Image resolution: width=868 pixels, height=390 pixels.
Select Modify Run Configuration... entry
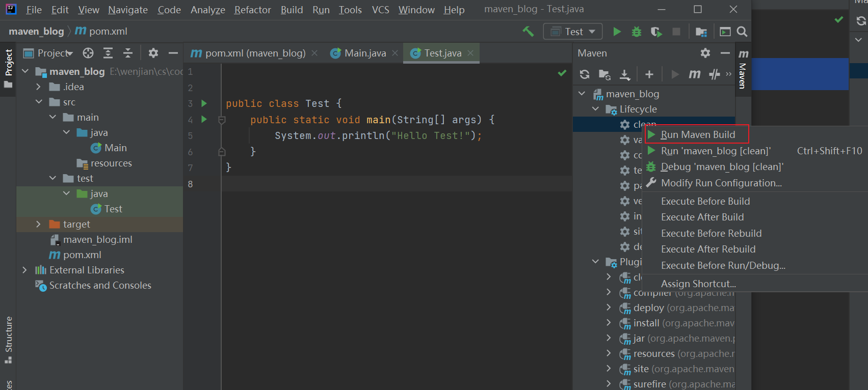pyautogui.click(x=755, y=183)
